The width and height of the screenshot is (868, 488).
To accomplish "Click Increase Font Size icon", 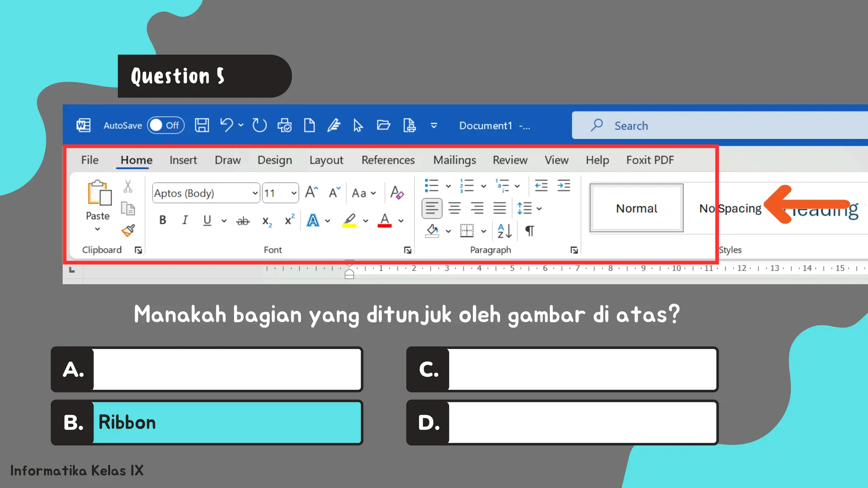I will (x=312, y=192).
